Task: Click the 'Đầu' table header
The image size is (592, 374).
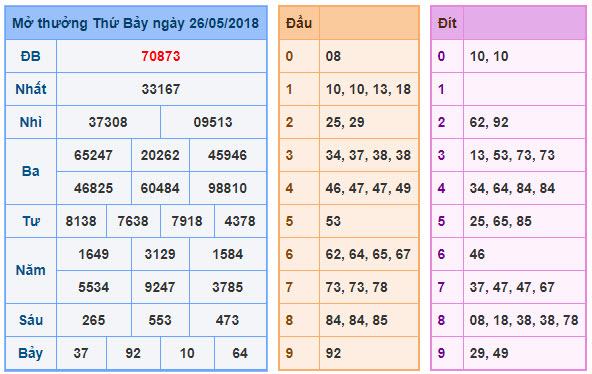Action: pyautogui.click(x=299, y=23)
